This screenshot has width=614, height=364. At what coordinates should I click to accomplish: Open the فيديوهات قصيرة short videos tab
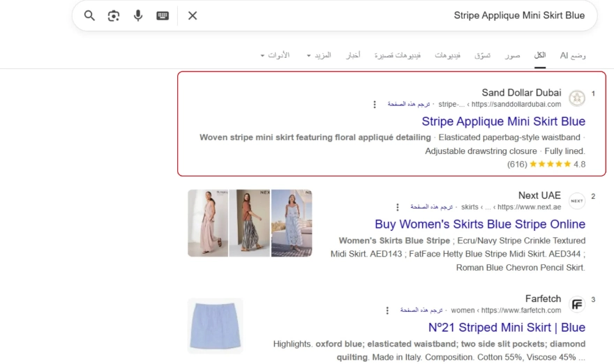[x=398, y=56]
